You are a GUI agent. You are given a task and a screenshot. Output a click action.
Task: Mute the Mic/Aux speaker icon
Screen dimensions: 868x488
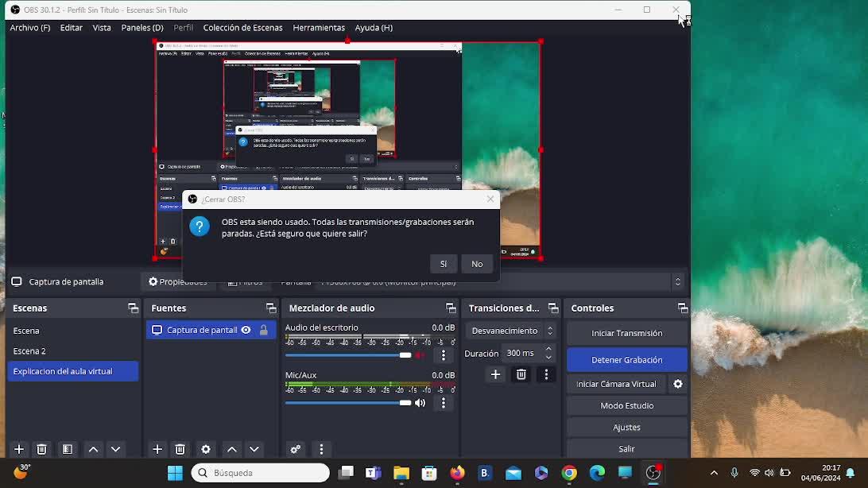420,403
